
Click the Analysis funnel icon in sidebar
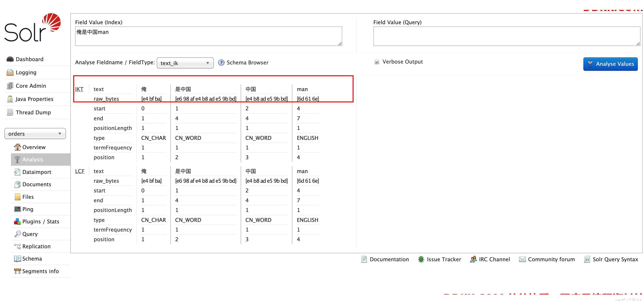[17, 159]
